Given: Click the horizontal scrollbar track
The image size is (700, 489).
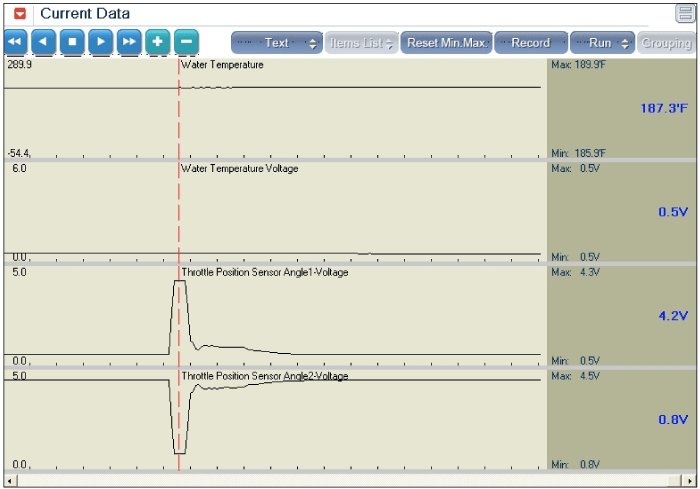Looking at the screenshot, I should pyautogui.click(x=350, y=481).
